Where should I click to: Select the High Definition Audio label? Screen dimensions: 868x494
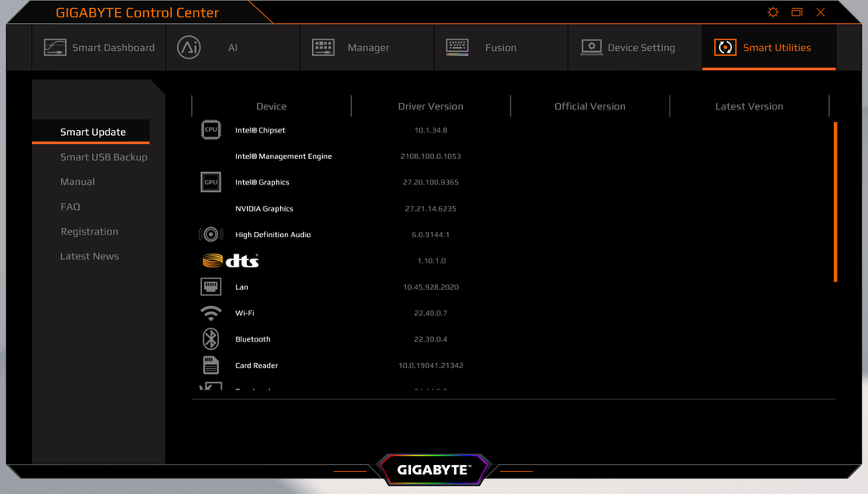[273, 235]
